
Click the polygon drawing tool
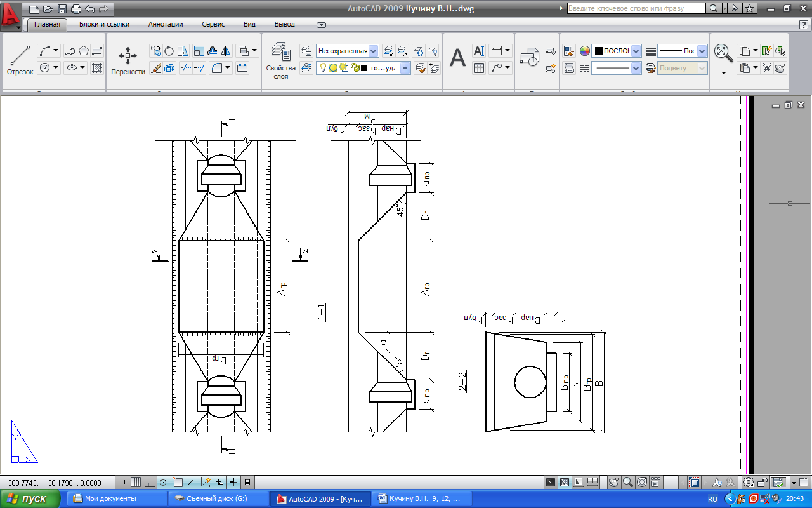click(83, 51)
